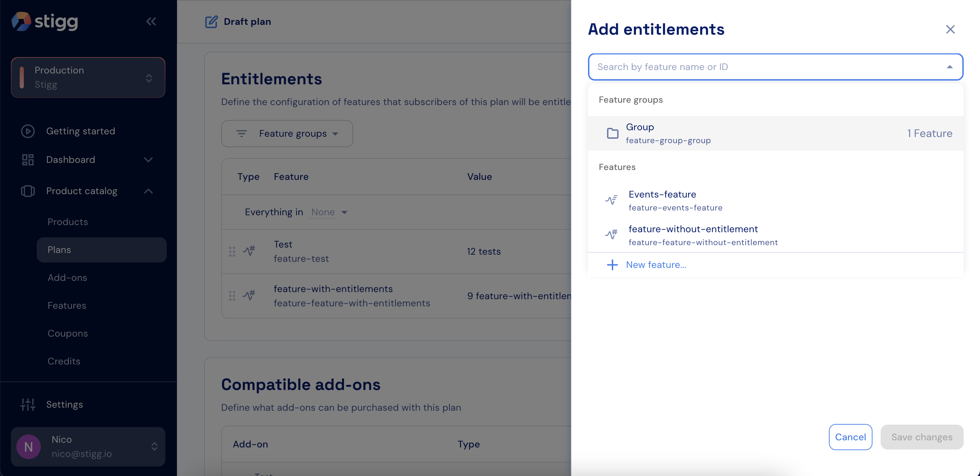Click the Getting started play icon
The height and width of the screenshot is (476, 980).
pos(28,131)
